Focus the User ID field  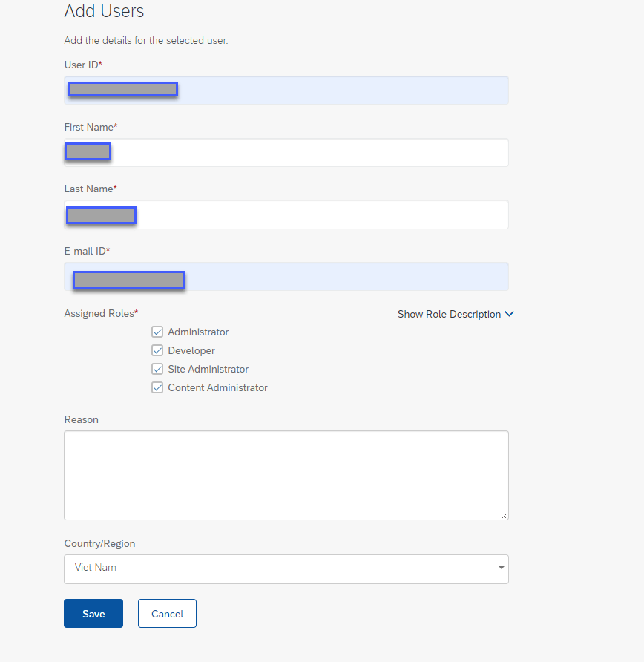[334, 90]
